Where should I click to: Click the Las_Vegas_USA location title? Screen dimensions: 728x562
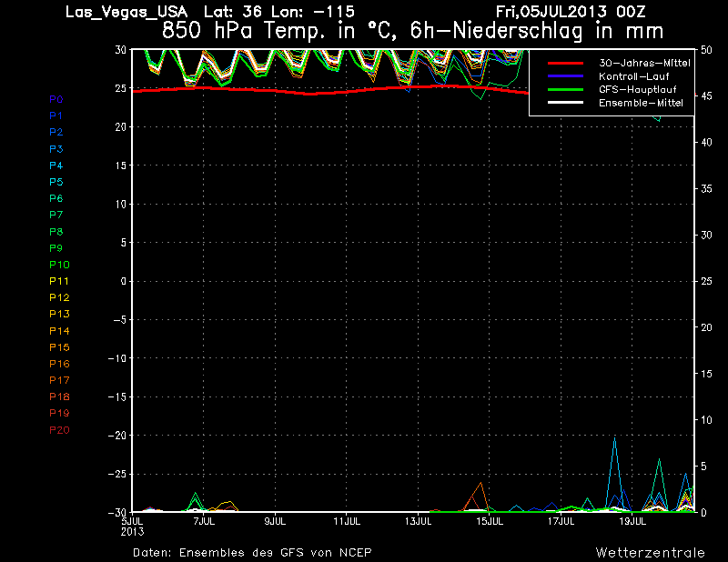[x=126, y=12]
